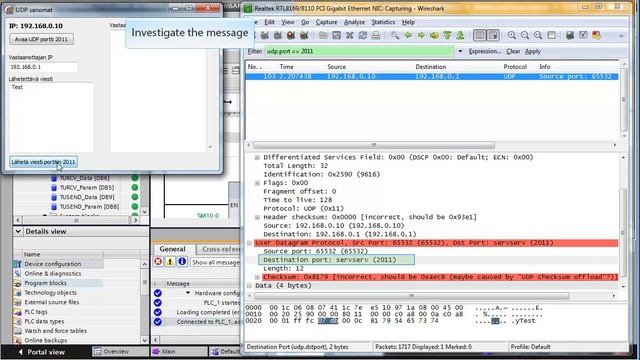Click project tree horizontal scrollbar
The image size is (640, 360).
coord(76,220)
